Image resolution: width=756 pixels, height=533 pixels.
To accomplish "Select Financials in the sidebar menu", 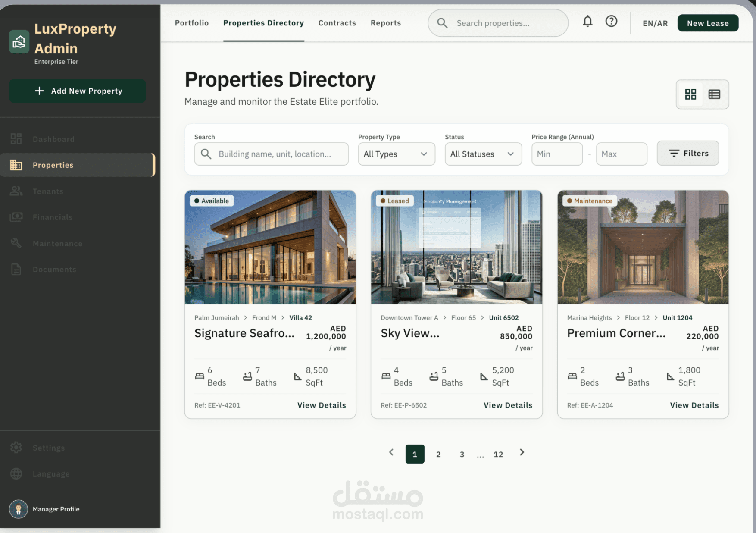I will tap(78, 217).
